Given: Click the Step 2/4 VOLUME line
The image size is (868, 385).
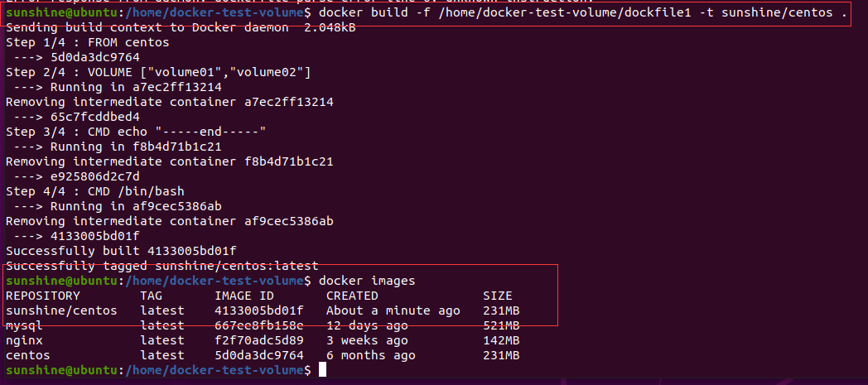Looking at the screenshot, I should tap(158, 72).
